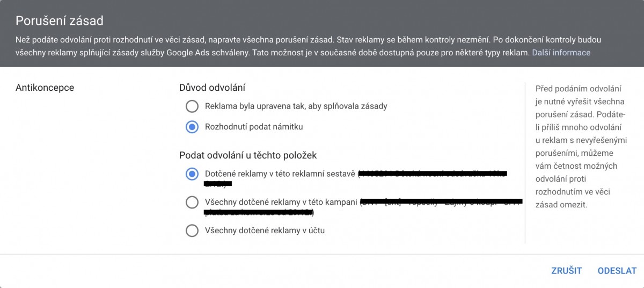The width and height of the screenshot is (644, 288).
Task: Click the 'Antikoncepce' policy label
Action: [x=45, y=88]
